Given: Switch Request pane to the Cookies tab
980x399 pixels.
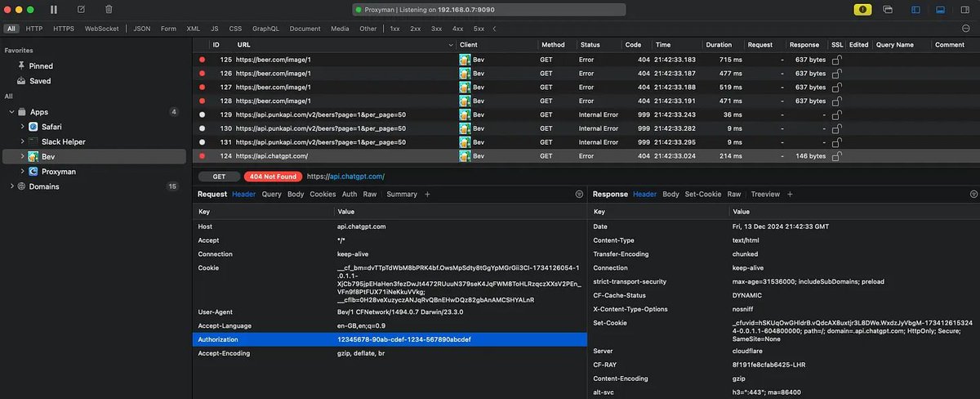Looking at the screenshot, I should pos(323,195).
